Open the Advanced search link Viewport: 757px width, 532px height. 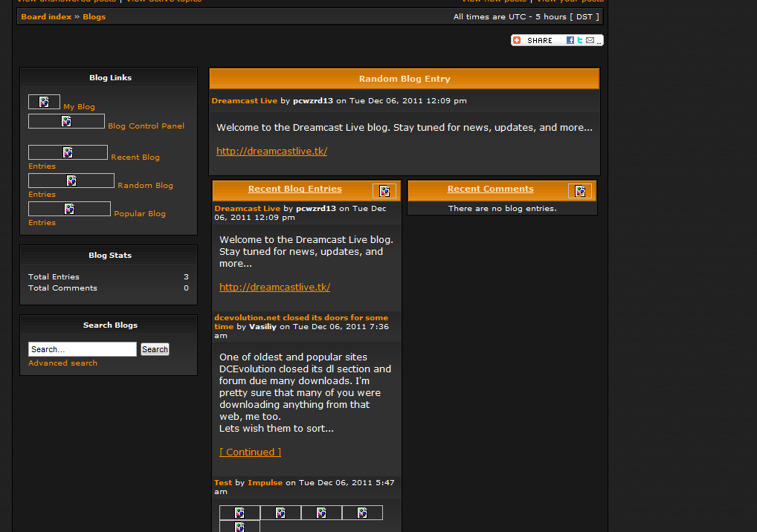(62, 363)
